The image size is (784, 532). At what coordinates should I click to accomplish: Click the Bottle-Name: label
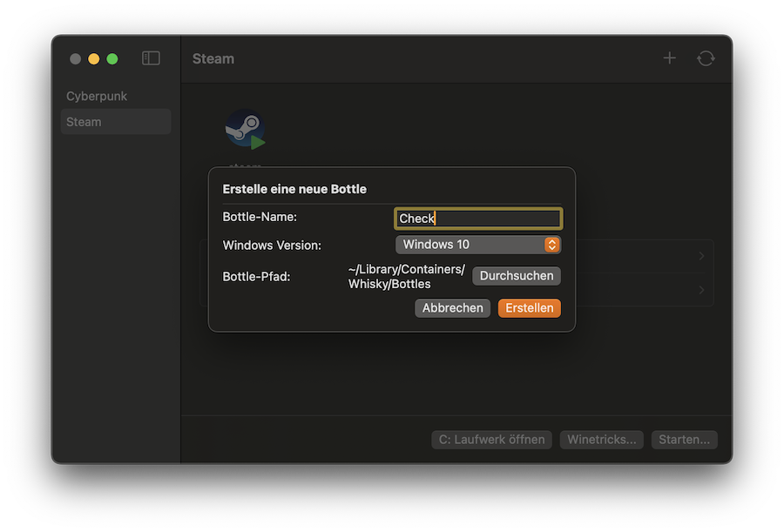click(260, 217)
